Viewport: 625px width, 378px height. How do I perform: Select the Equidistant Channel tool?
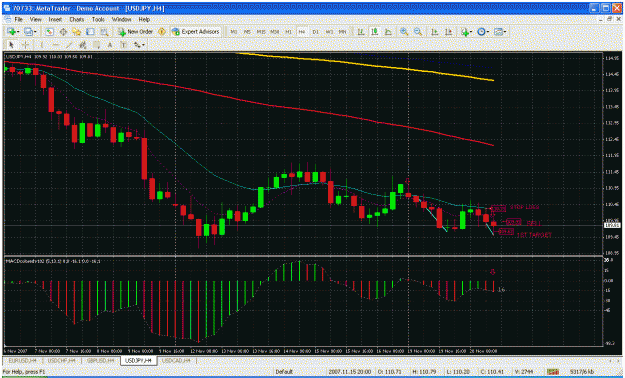pos(83,45)
